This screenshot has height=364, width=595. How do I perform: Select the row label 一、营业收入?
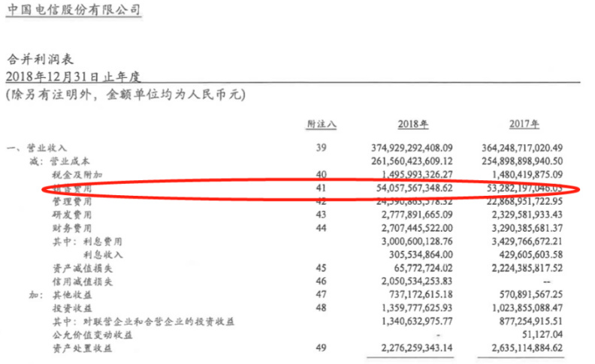tap(37, 148)
